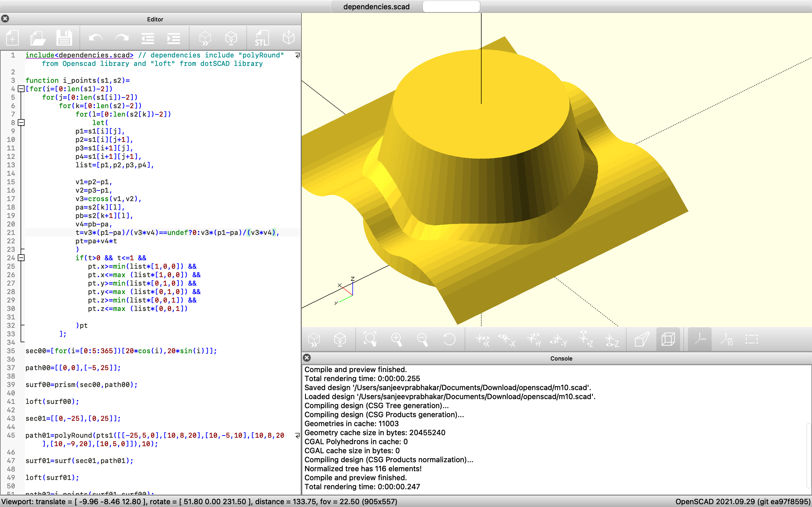Image resolution: width=812 pixels, height=507 pixels.
Task: Toggle the show axes button
Action: coord(700,339)
